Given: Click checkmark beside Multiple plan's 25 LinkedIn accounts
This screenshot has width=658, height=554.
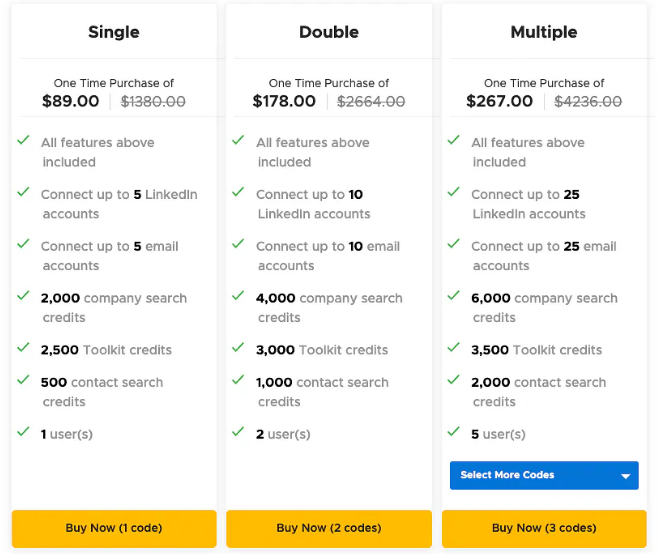Looking at the screenshot, I should pos(454,192).
